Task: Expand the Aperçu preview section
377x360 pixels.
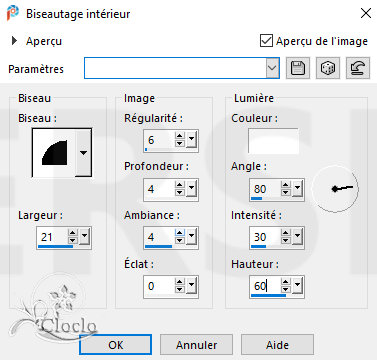Action: 14,41
